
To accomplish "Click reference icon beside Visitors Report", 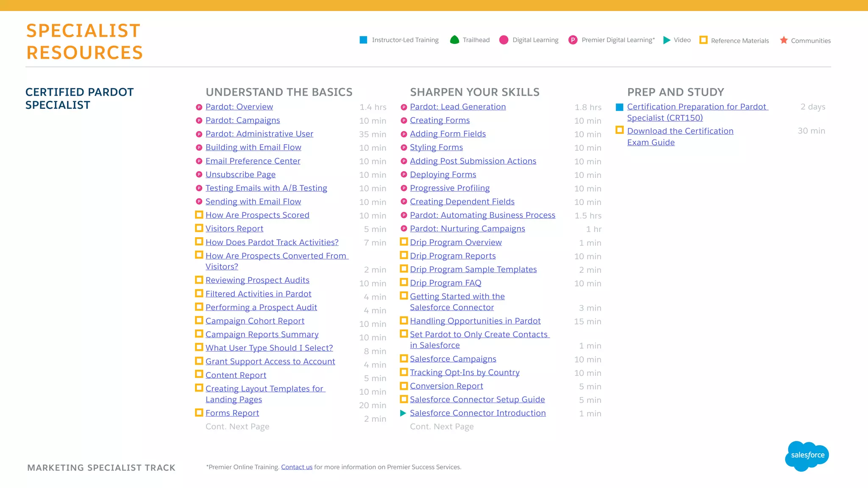I will tap(199, 228).
